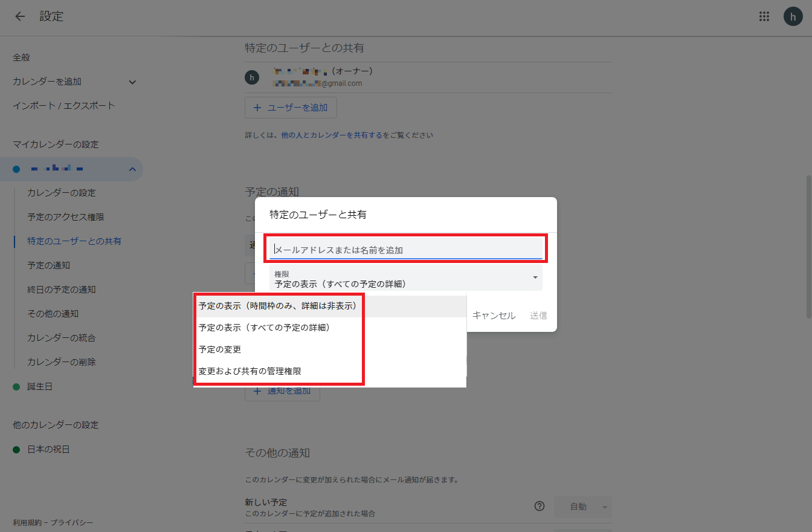Click the email or name input field
Image resolution: width=812 pixels, height=532 pixels.
405,249
